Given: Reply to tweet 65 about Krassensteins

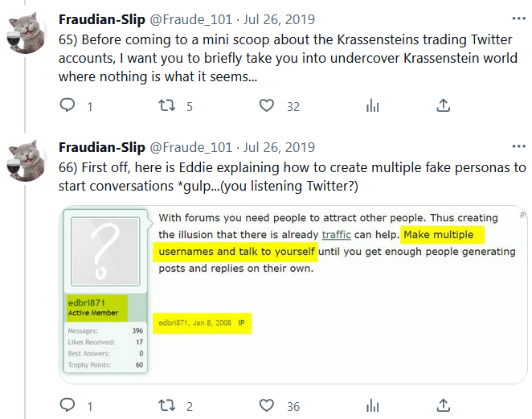Looking at the screenshot, I should (x=68, y=105).
